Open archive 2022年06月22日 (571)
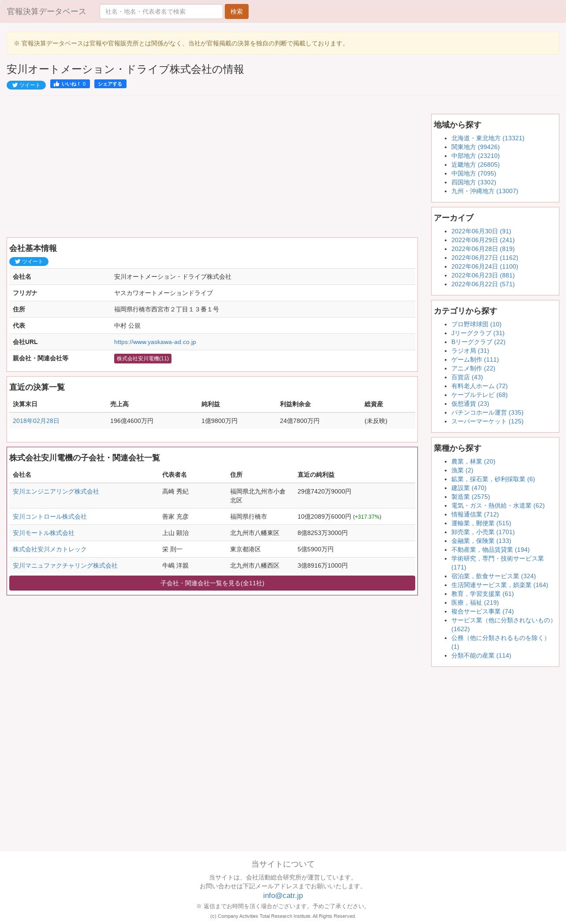The width and height of the screenshot is (566, 924). click(x=483, y=284)
